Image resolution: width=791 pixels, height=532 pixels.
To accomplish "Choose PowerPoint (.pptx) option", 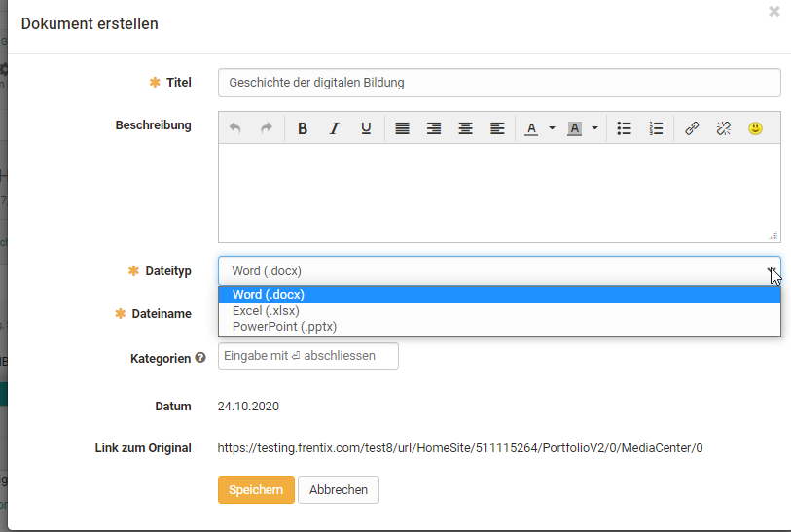I will [284, 327].
